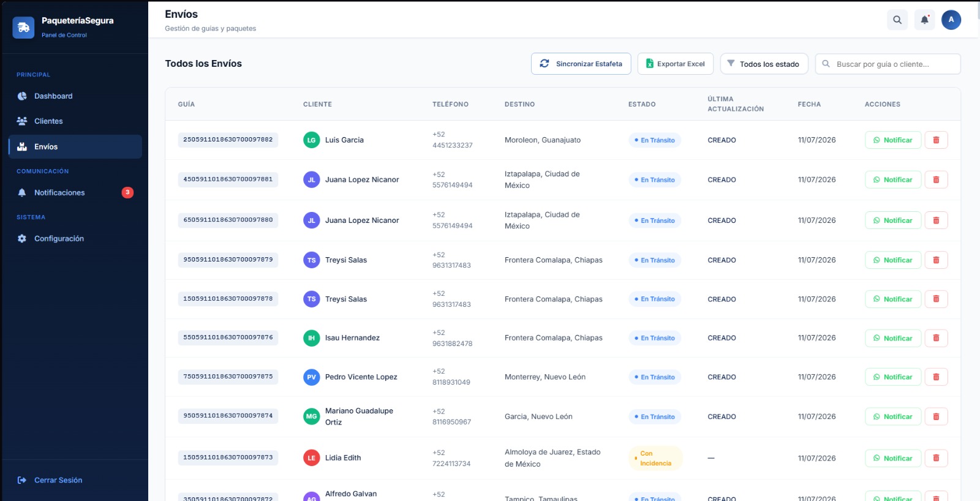Export shipments with Exportar Excel

pos(675,64)
